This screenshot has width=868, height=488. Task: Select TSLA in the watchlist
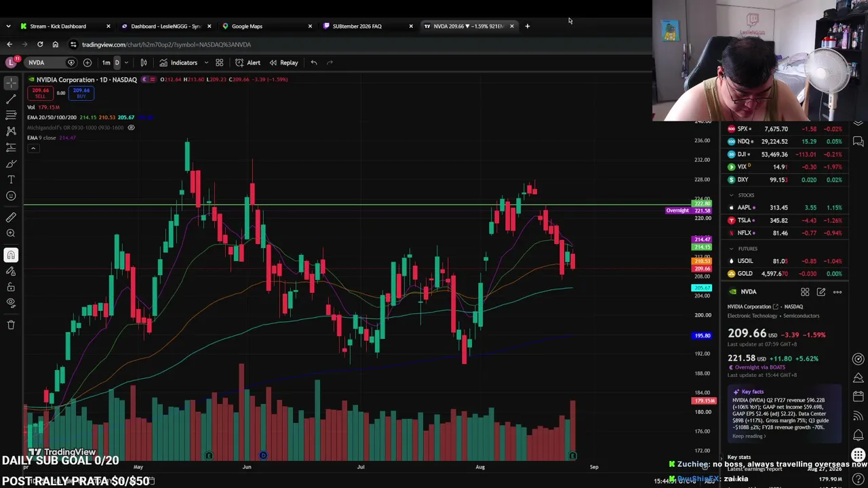coord(785,220)
